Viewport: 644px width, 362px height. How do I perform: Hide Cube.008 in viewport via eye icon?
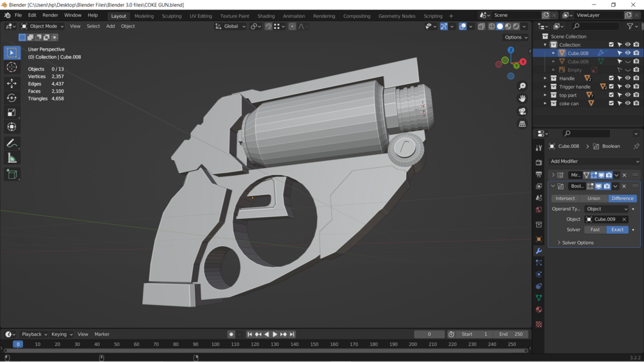coord(627,53)
